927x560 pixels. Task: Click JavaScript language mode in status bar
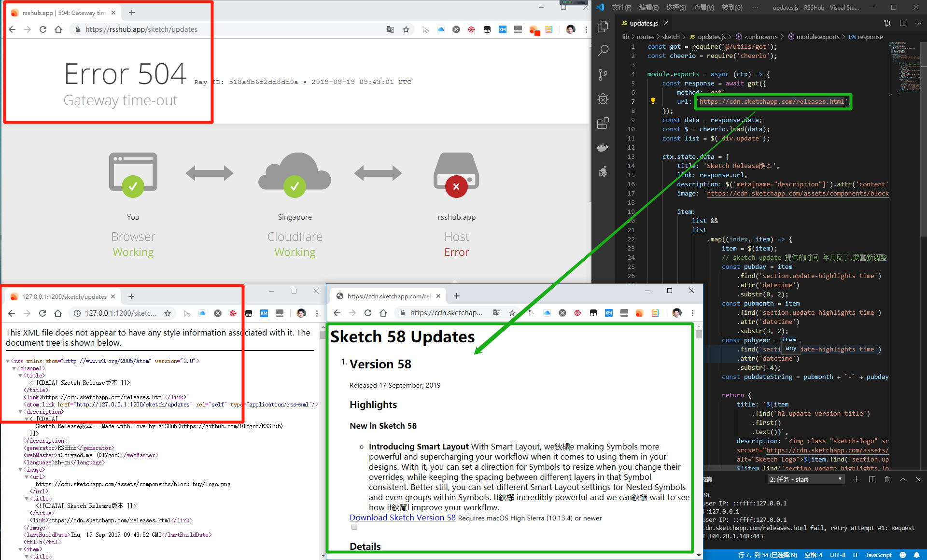879,555
